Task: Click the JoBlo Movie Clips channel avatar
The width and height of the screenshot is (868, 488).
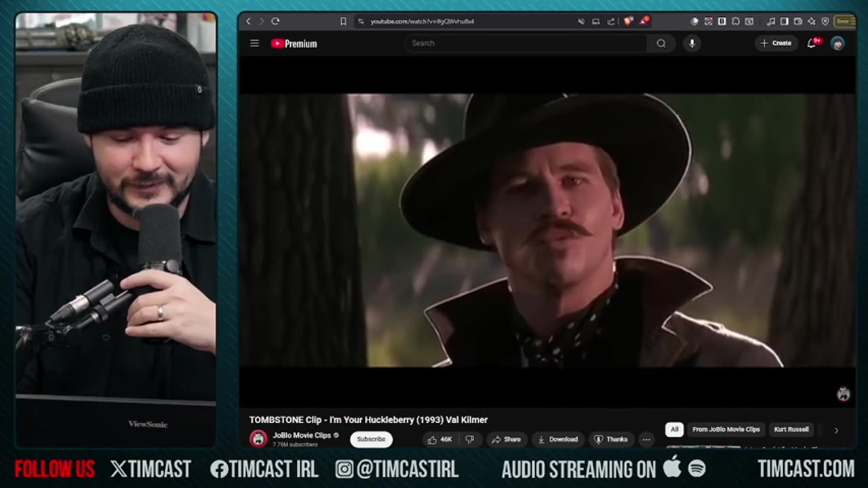Action: [x=258, y=439]
